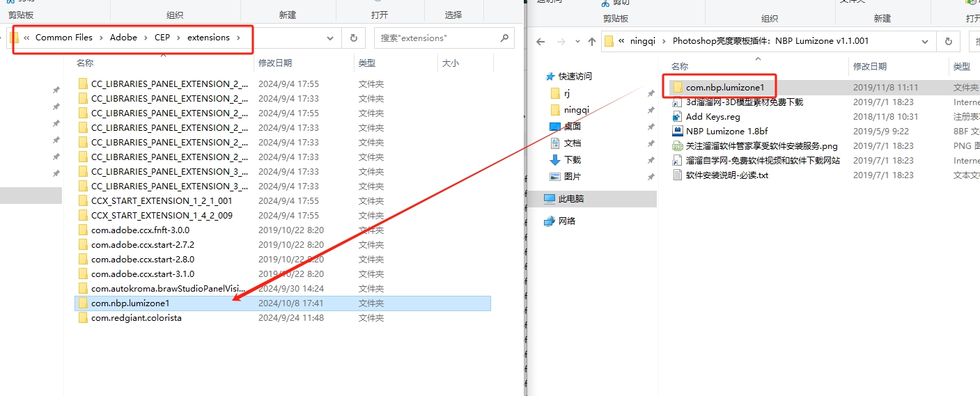Select folder icon of com.adobe.ccx.start-2.7.2
Screen dimensions: 980x396
(x=84, y=244)
